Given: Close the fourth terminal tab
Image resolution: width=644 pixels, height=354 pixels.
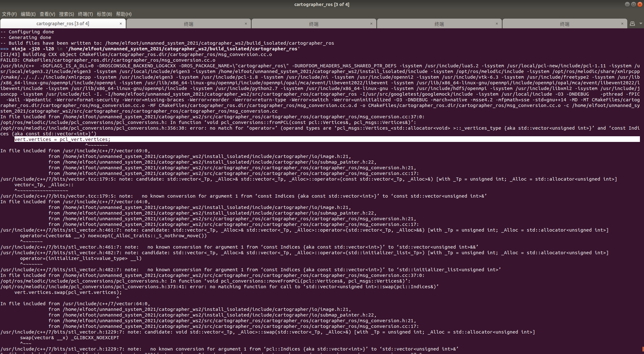Looking at the screenshot, I should 497,24.
